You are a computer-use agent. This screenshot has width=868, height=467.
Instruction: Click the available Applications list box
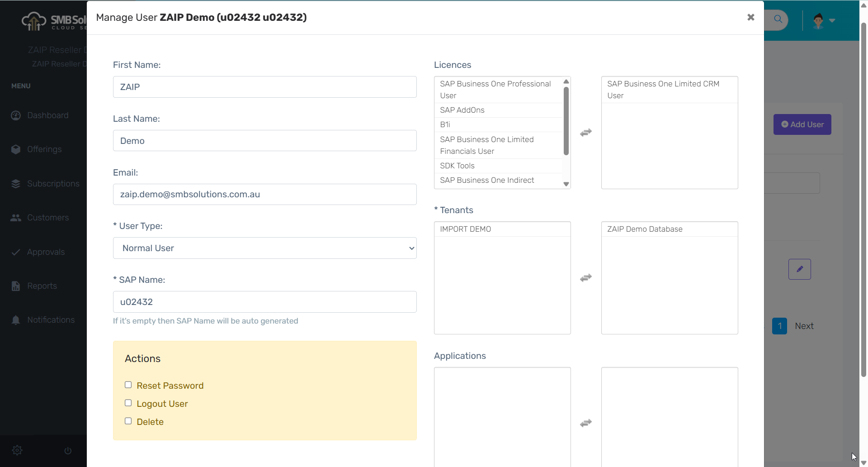(x=502, y=417)
